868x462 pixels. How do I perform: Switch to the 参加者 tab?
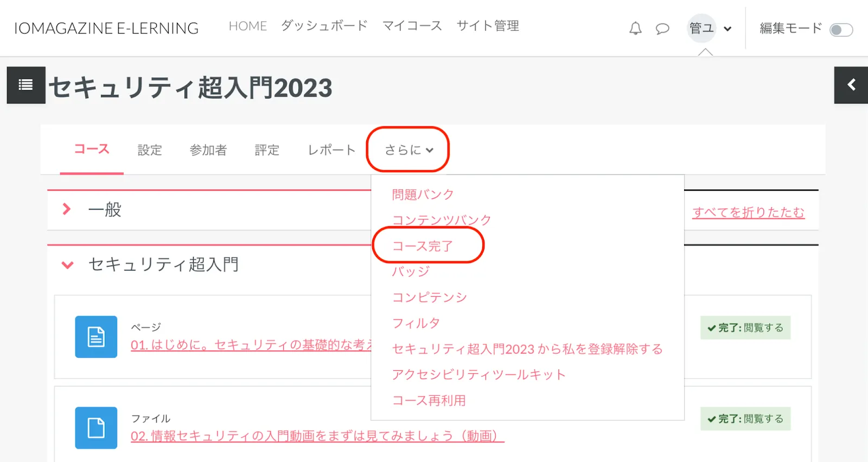tap(208, 150)
